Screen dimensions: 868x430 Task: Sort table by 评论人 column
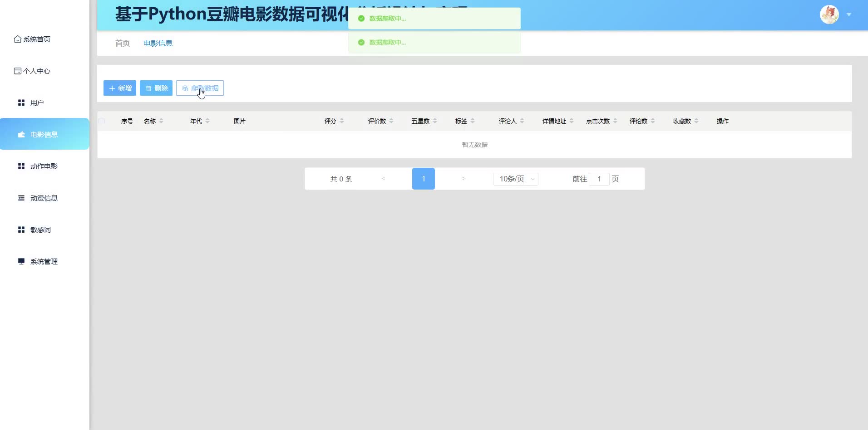tap(522, 121)
